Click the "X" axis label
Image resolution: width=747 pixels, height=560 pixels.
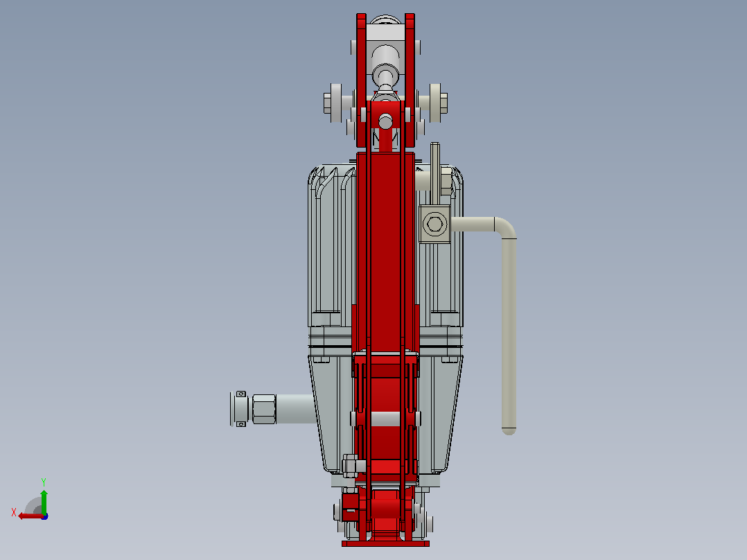14,513
